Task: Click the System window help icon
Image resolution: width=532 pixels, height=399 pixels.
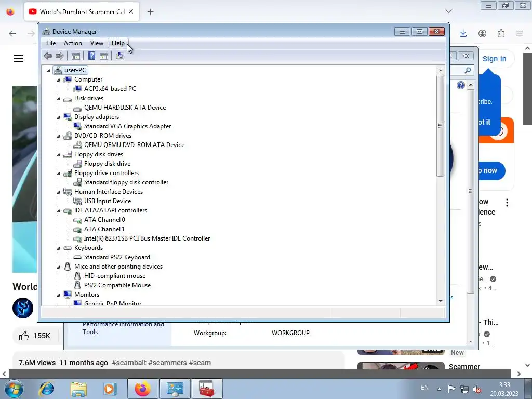Action: pos(460,85)
